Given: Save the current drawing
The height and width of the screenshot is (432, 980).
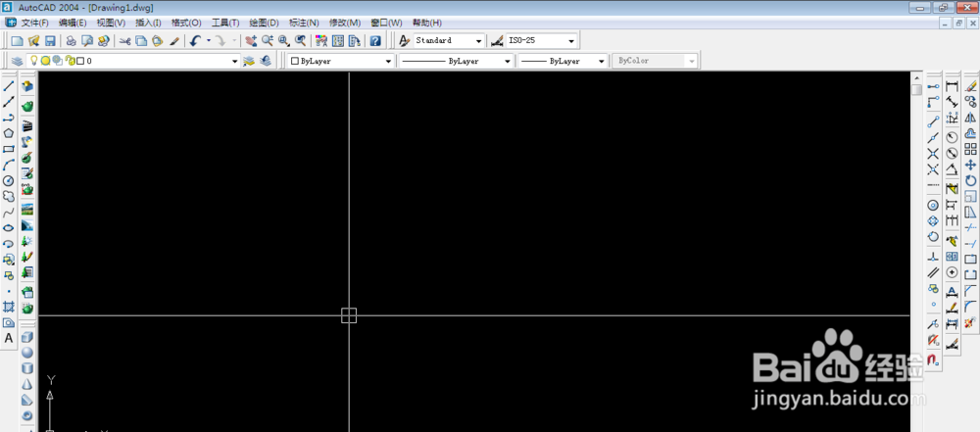Looking at the screenshot, I should pyautogui.click(x=50, y=40).
